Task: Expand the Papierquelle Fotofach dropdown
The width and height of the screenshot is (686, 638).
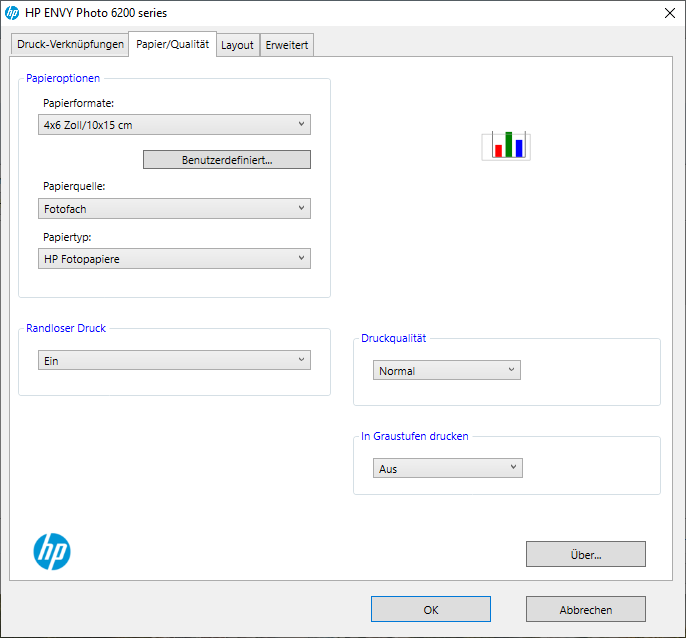Action: point(174,209)
